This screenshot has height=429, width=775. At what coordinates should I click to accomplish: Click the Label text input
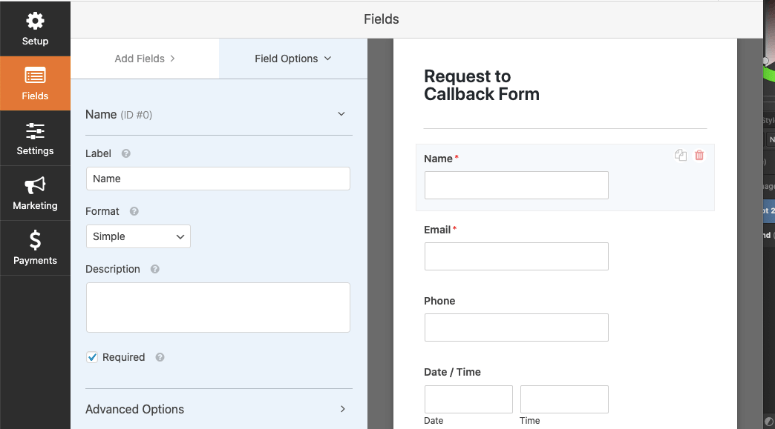click(218, 178)
